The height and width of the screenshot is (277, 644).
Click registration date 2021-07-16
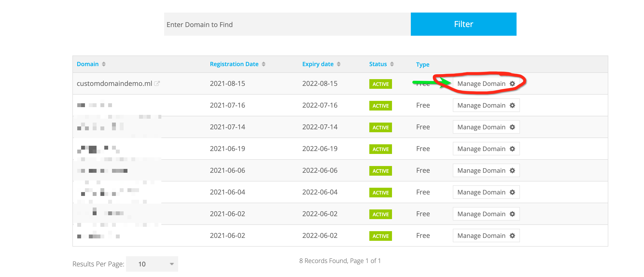pyautogui.click(x=227, y=105)
